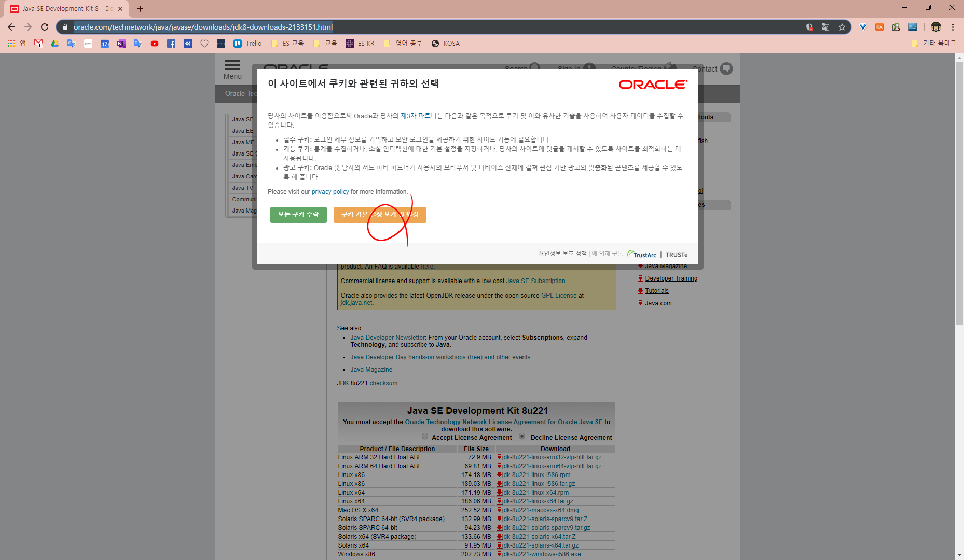Open the YouTube bookmark
This screenshot has height=560, width=964.
pos(155,44)
